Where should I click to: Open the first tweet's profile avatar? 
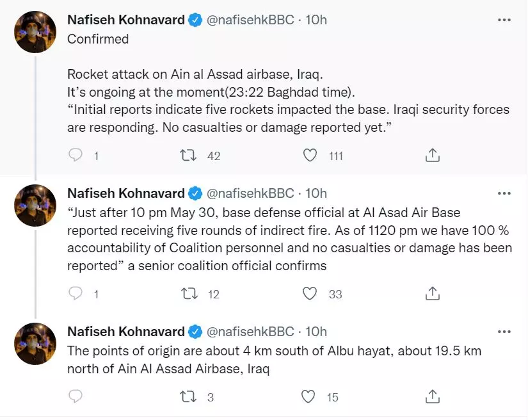[x=35, y=31]
